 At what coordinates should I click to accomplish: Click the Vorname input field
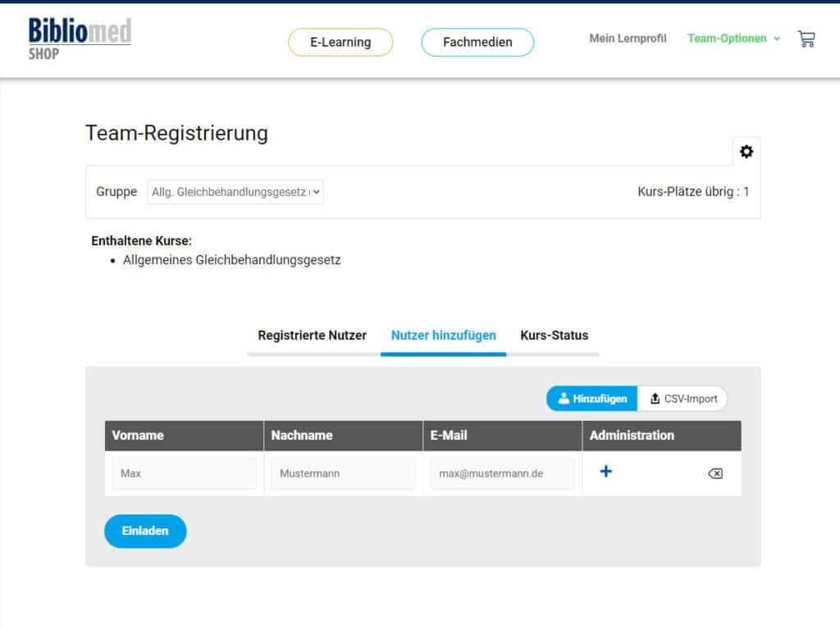184,473
